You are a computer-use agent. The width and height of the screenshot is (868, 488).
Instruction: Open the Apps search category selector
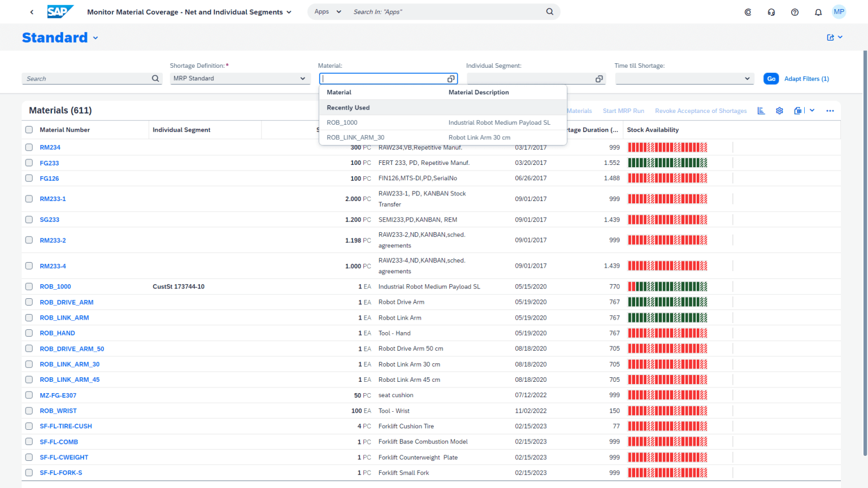pos(327,11)
